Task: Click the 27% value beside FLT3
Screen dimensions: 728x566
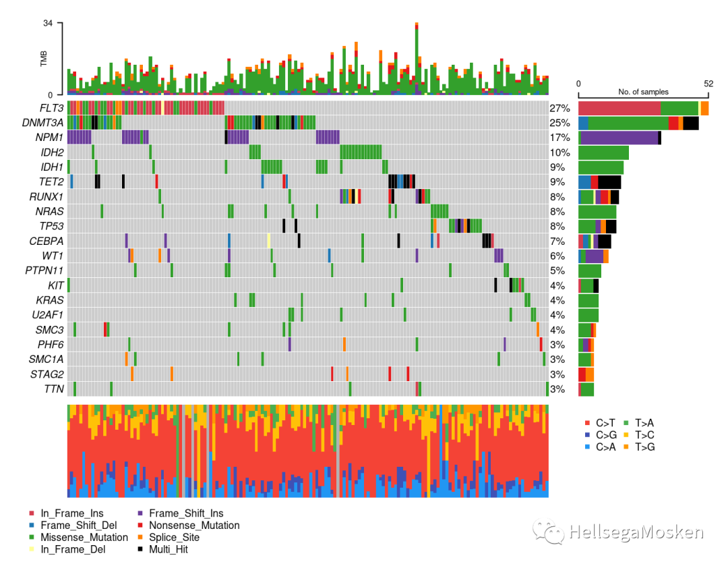Action: [x=560, y=108]
